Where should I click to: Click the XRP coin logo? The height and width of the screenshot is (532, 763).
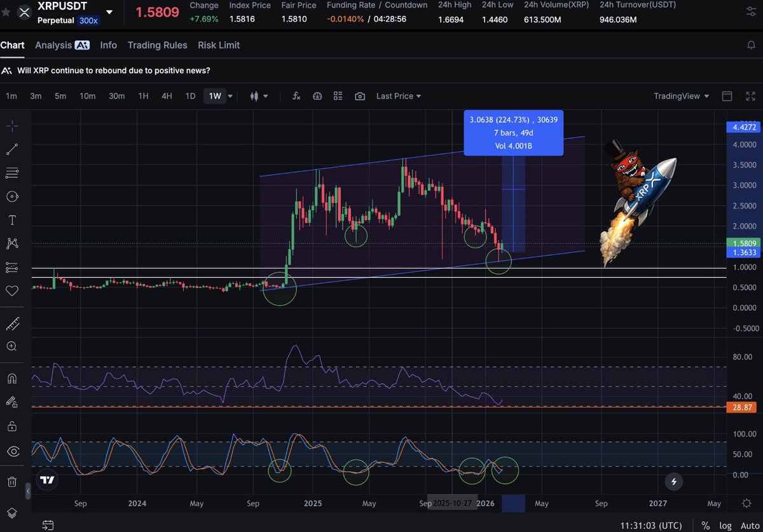point(24,12)
